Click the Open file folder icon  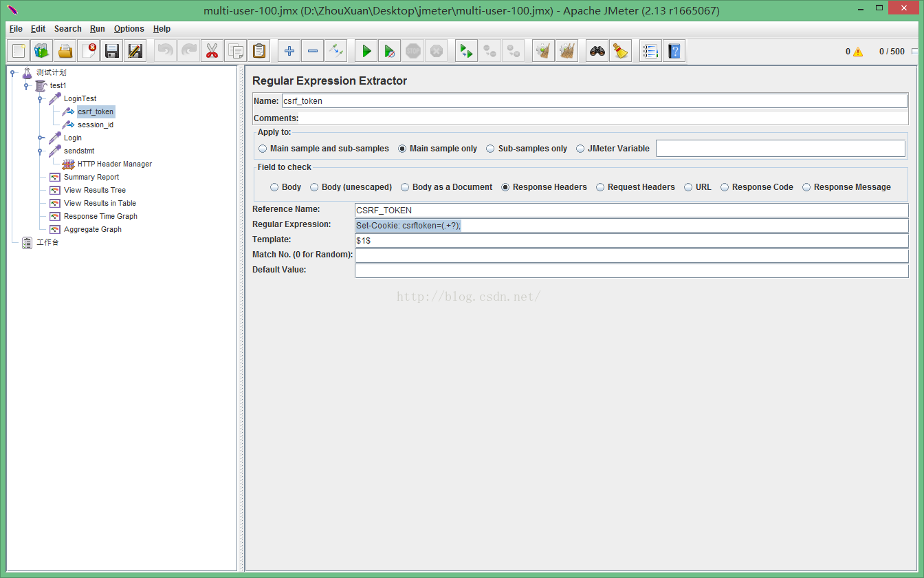point(65,51)
